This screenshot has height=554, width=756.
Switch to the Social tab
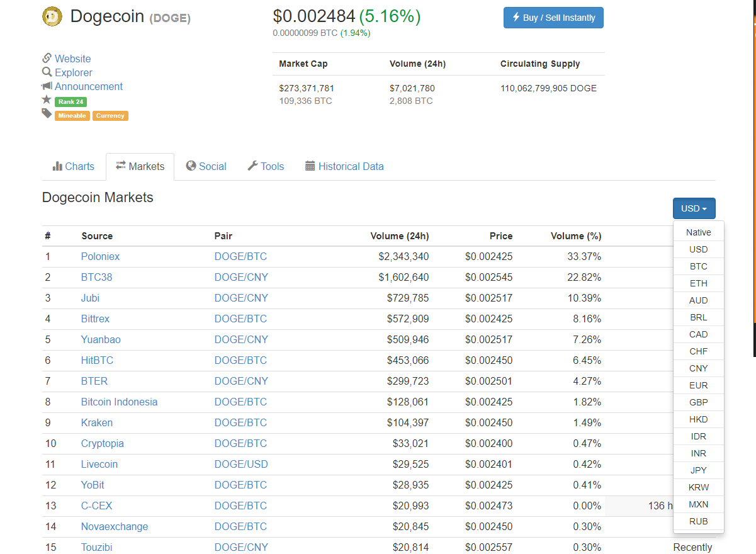pos(206,166)
